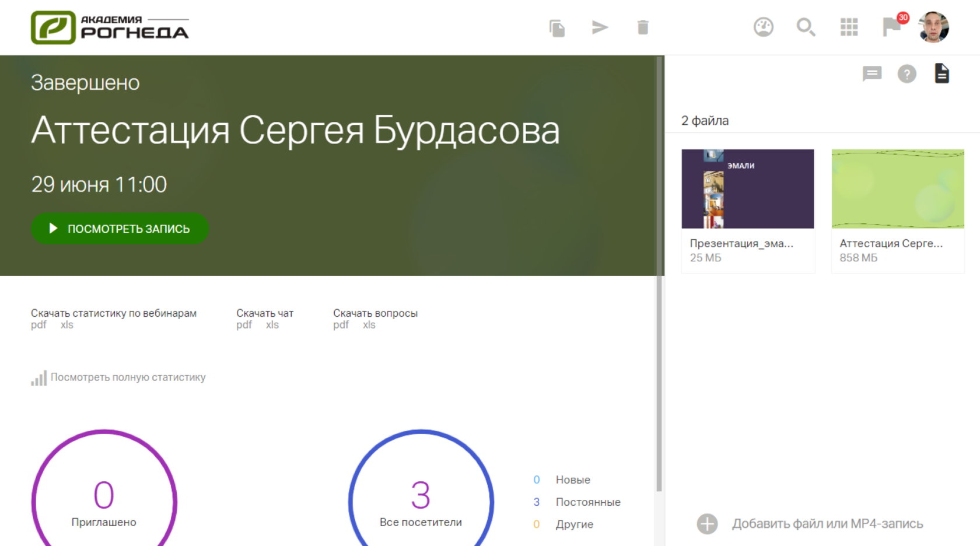980x546 pixels.
Task: Open notifications flag with 30 badge
Action: (x=892, y=27)
